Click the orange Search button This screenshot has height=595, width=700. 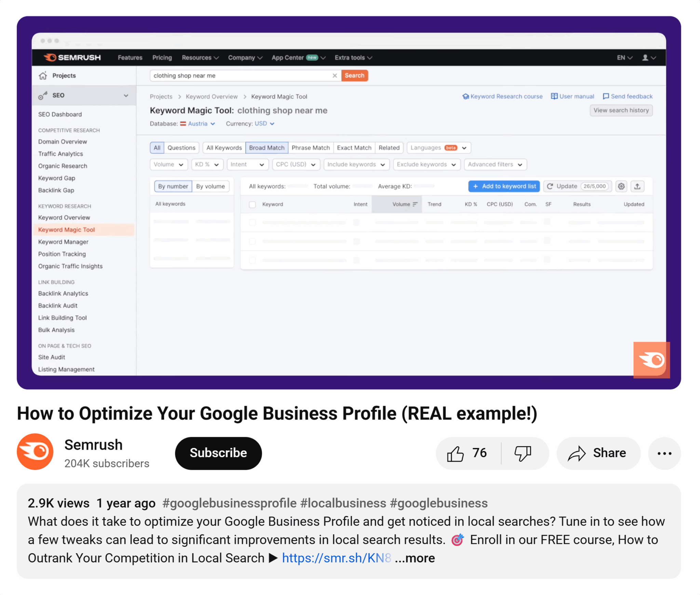click(x=354, y=76)
